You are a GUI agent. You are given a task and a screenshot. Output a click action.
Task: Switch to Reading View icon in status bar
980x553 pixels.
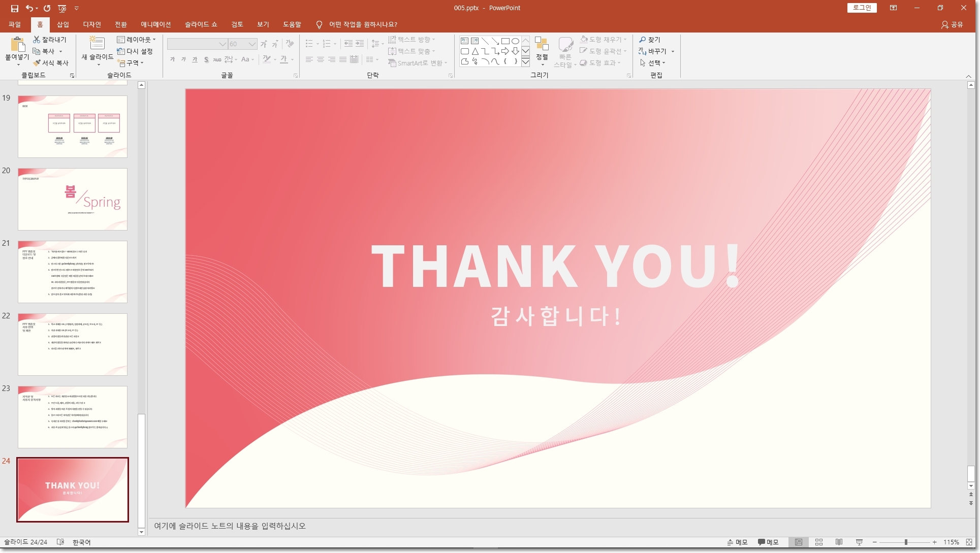click(839, 542)
